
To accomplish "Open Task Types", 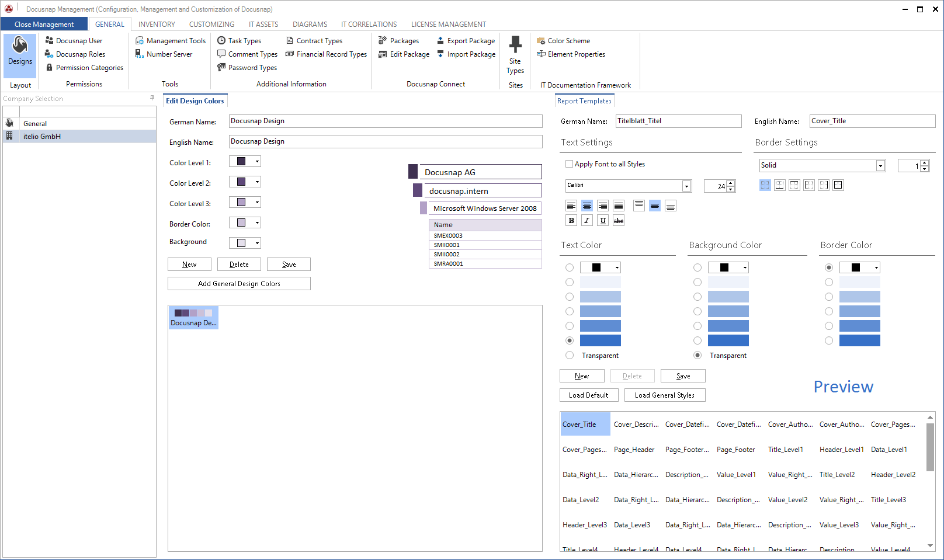I will 240,41.
